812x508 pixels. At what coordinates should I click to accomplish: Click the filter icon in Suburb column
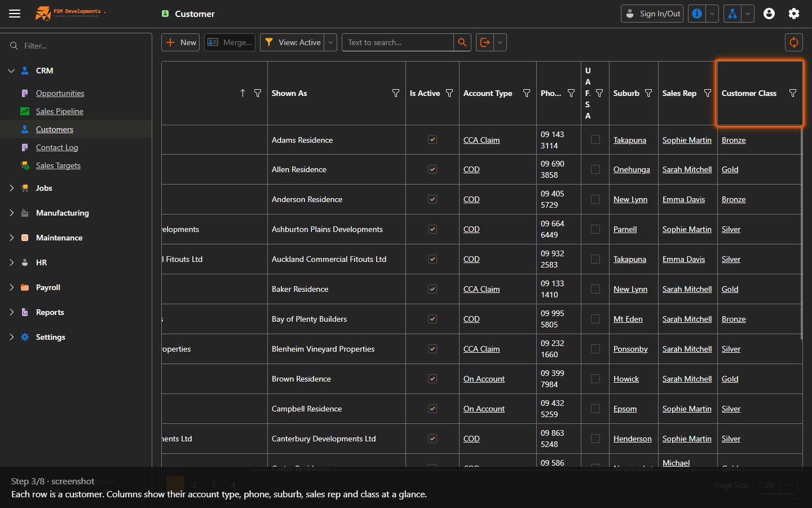tap(648, 93)
